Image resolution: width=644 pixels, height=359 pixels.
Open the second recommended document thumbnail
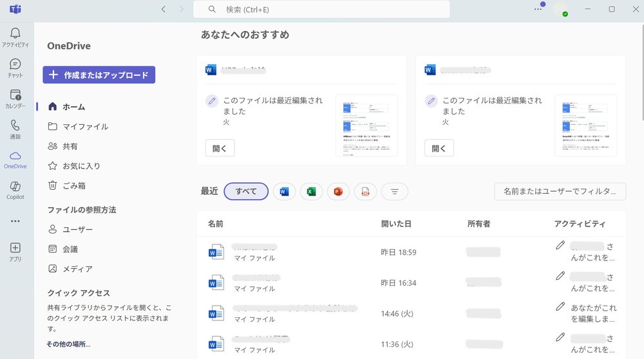(585, 125)
